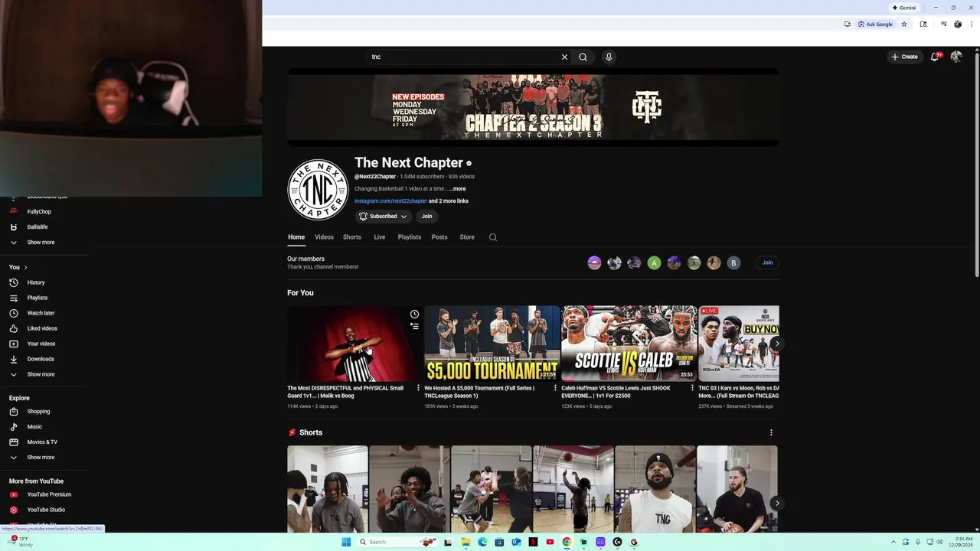Add Malik vs Boog video to Watch later
Viewport: 980px width, 551px height.
[414, 314]
